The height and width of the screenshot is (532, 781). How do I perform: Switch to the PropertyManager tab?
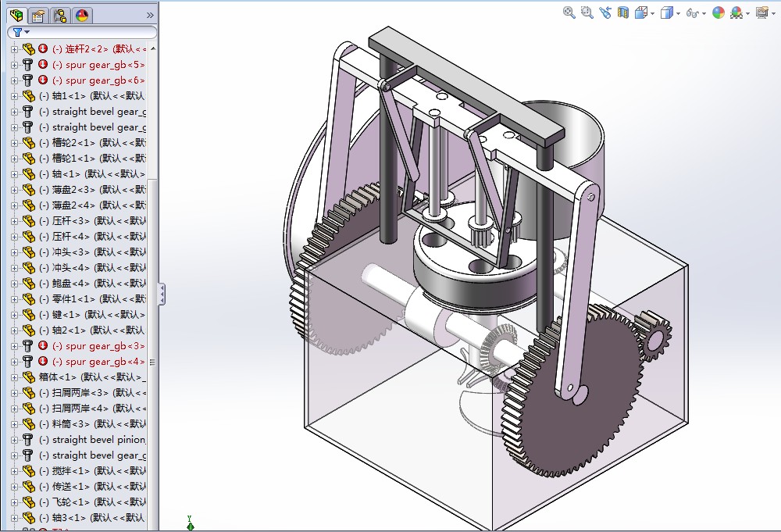(x=37, y=16)
